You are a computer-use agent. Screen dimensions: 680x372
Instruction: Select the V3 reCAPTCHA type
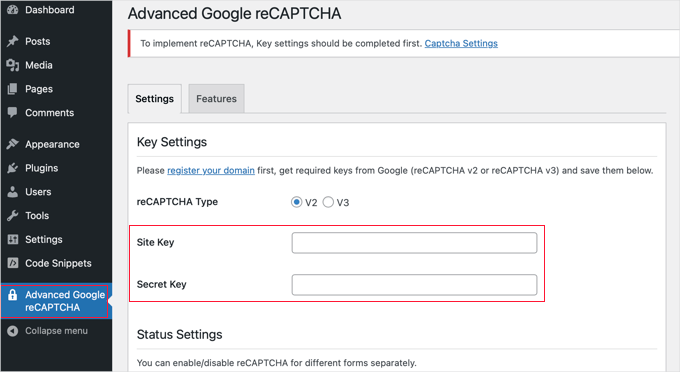coord(328,202)
